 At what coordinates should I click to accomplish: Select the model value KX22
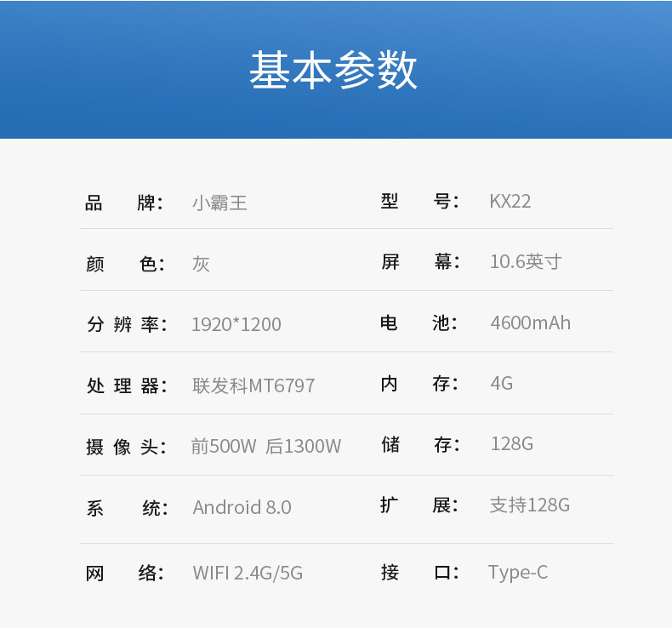(x=510, y=201)
